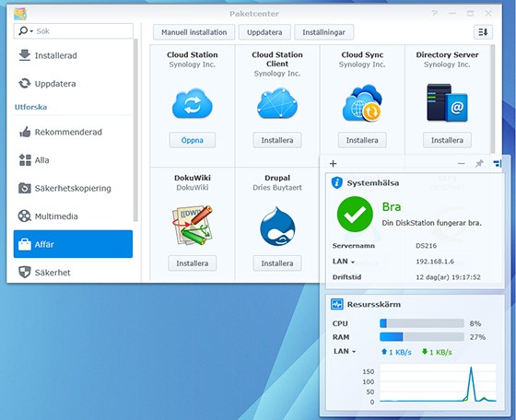Click the RAM usage bar
This screenshot has width=516, height=420.
[x=422, y=337]
